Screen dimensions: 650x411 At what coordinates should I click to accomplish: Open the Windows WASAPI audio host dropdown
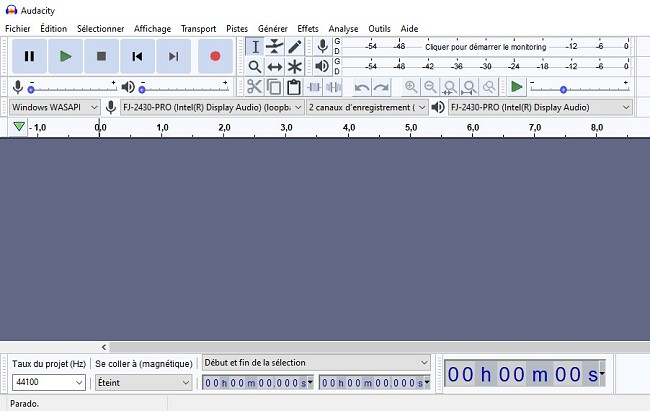click(54, 107)
